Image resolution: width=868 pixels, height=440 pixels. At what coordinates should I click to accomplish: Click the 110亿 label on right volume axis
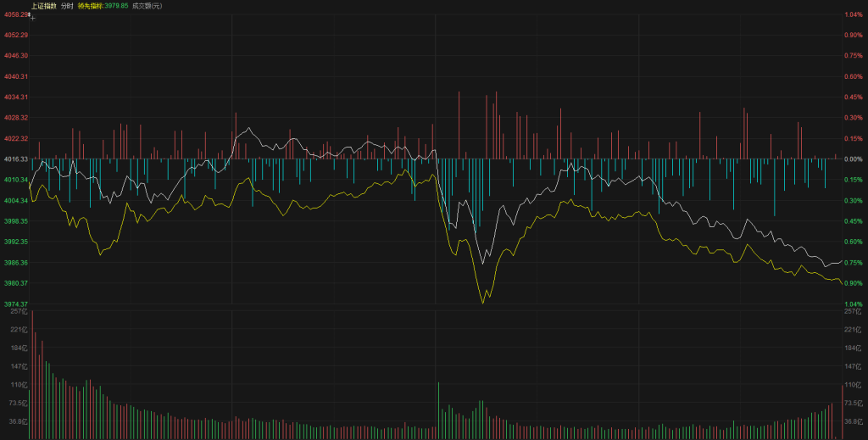(852, 385)
